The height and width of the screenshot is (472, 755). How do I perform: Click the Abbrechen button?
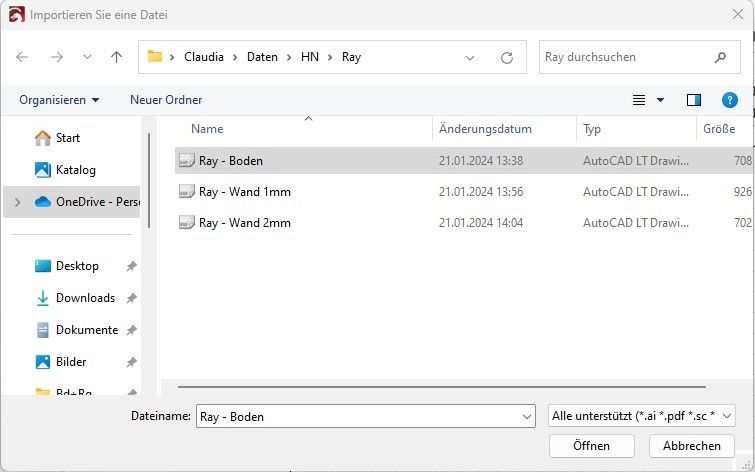[691, 446]
